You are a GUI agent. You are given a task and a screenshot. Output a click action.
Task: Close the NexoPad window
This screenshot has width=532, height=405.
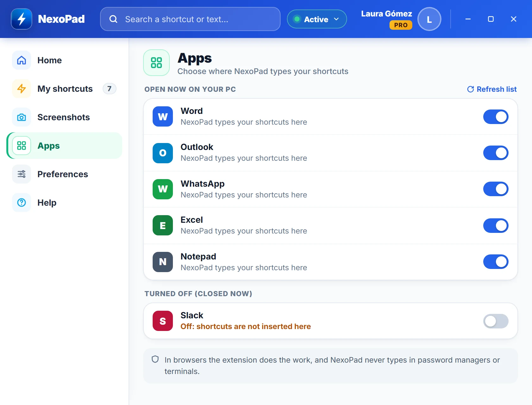click(513, 19)
